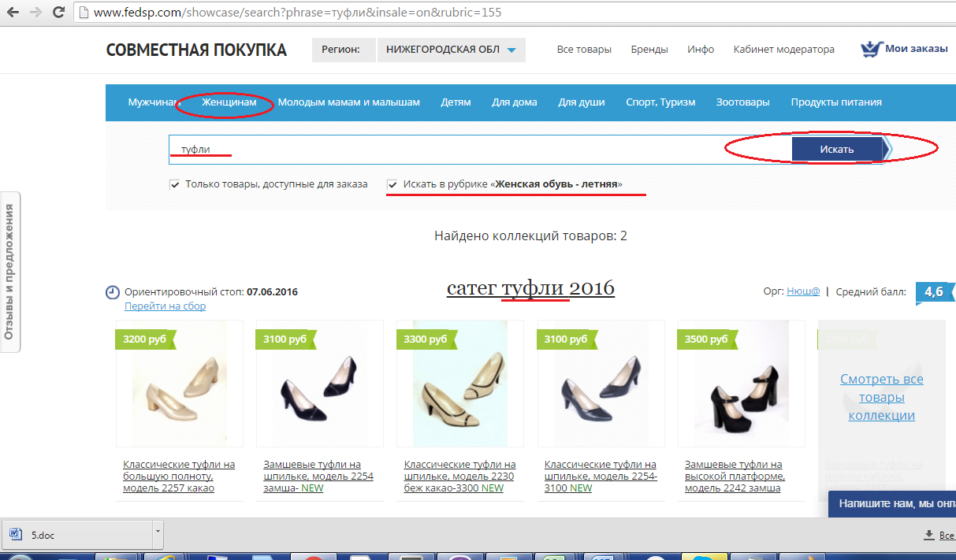This screenshot has height=560, width=956.
Task: Open the Зоотовары category menu
Action: 742,102
